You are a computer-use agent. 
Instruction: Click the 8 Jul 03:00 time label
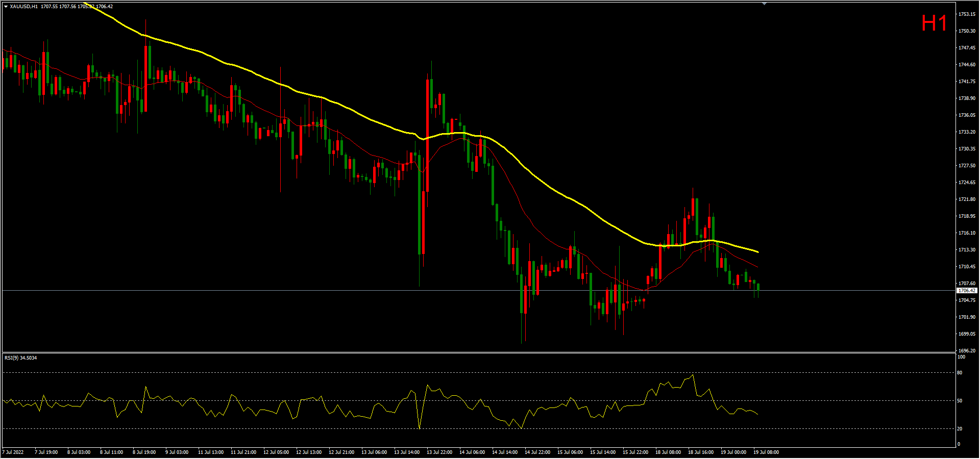[x=79, y=452]
